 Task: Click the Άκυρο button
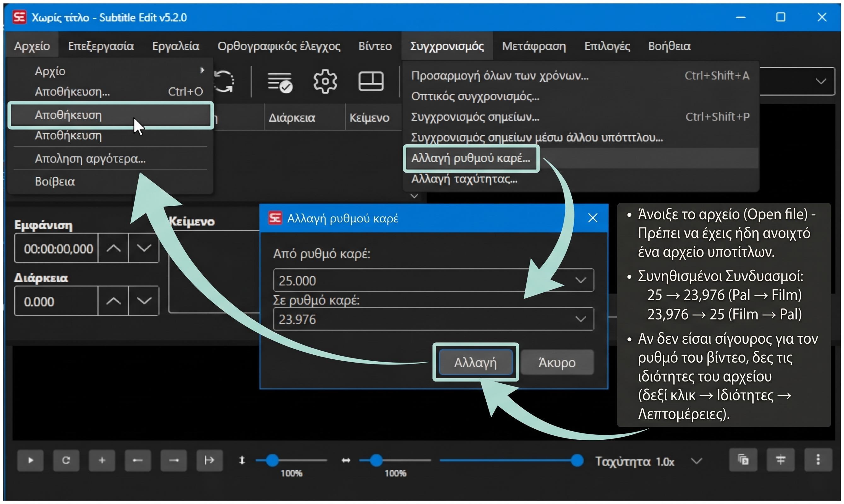[x=557, y=362]
